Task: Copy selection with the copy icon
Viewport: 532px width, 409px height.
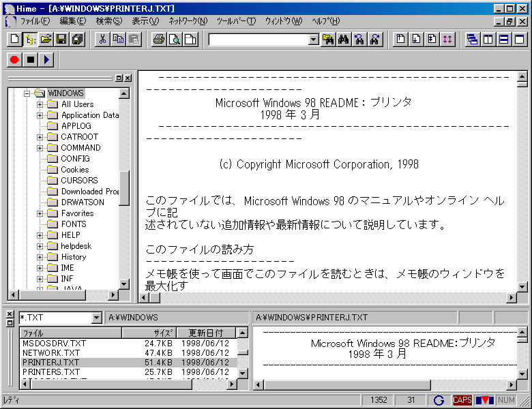Action: tap(118, 40)
